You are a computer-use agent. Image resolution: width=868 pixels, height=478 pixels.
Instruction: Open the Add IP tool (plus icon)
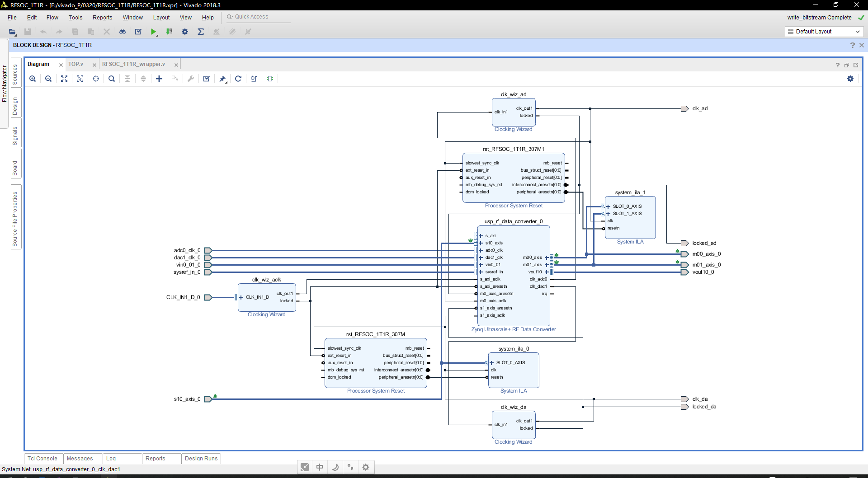pos(159,79)
